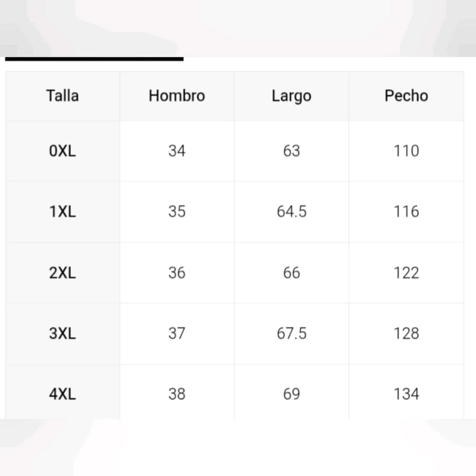Click the Pecho value 110 cell

coord(406,151)
